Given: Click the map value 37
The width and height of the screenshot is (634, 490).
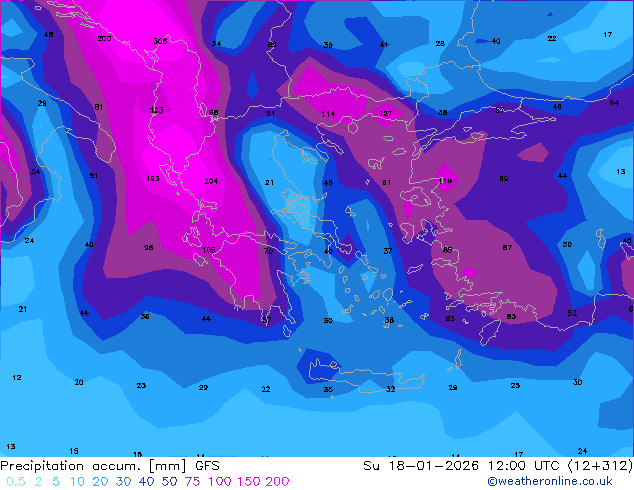Looking at the screenshot, I should 388,251.
